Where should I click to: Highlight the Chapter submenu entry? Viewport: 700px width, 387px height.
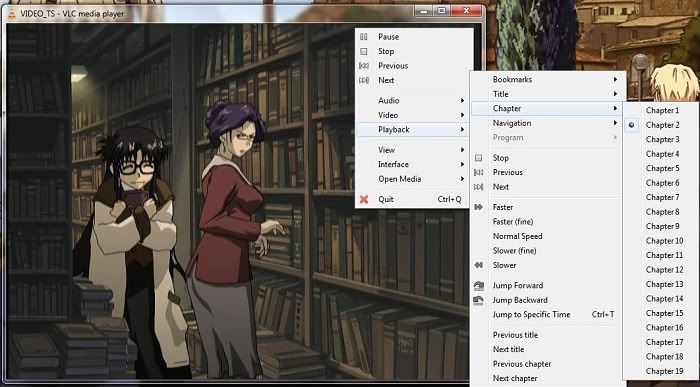coord(546,108)
